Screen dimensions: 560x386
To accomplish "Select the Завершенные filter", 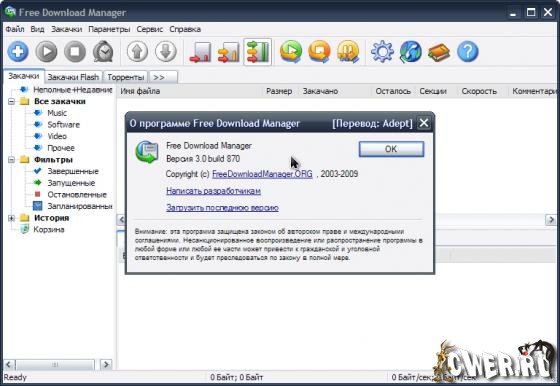I will (x=73, y=171).
